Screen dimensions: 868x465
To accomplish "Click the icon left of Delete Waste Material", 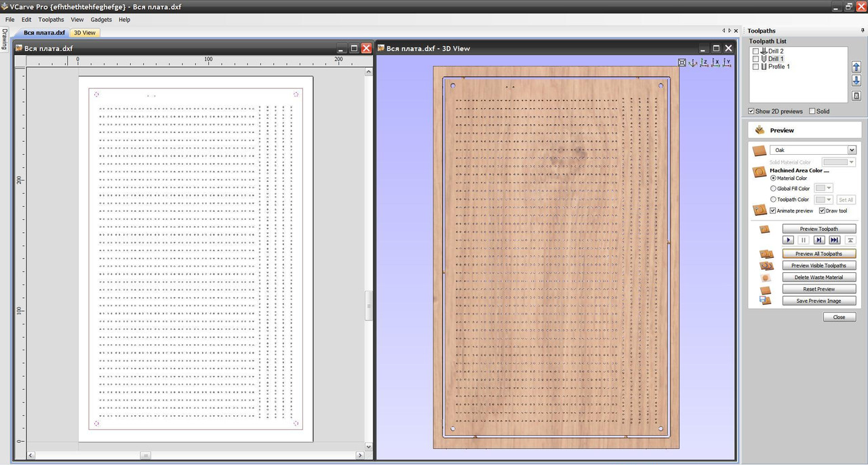I will (765, 277).
